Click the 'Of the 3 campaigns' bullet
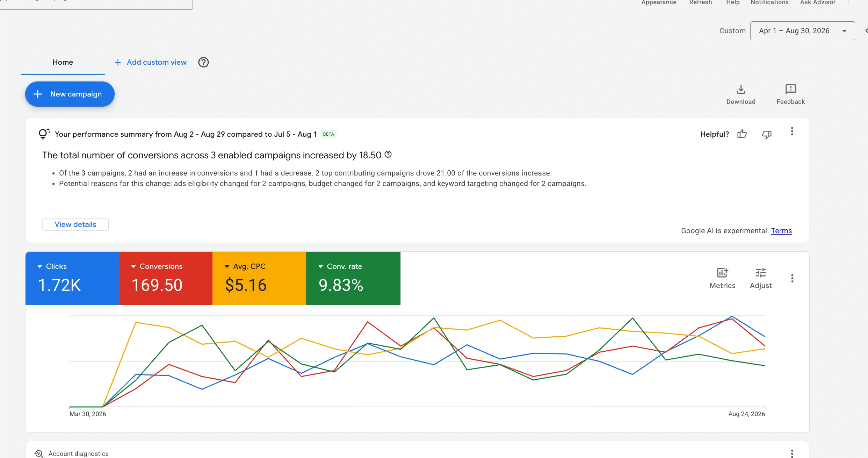The image size is (868, 458). point(305,173)
